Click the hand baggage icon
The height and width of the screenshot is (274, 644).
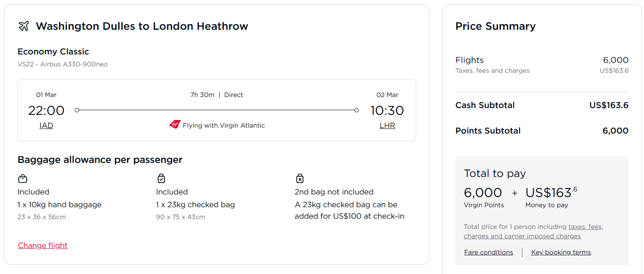pyautogui.click(x=23, y=178)
